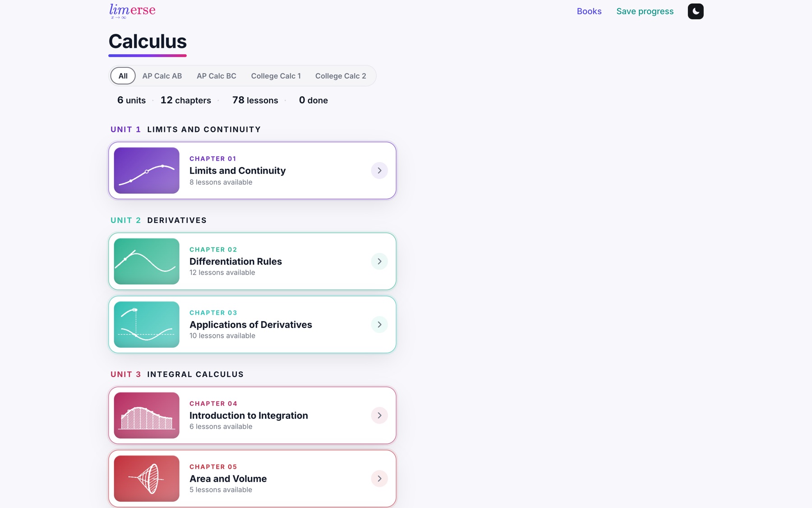Click the 78 lessons count
The image size is (812, 508).
tap(255, 100)
